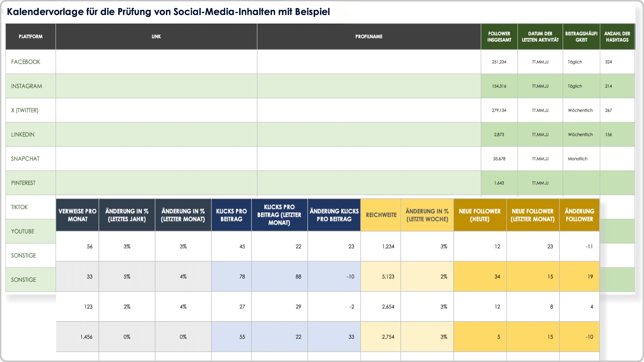Screen dimensions: 644x362
Task: Select the LINKEDIN platform cell
Action: pyautogui.click(x=31, y=134)
